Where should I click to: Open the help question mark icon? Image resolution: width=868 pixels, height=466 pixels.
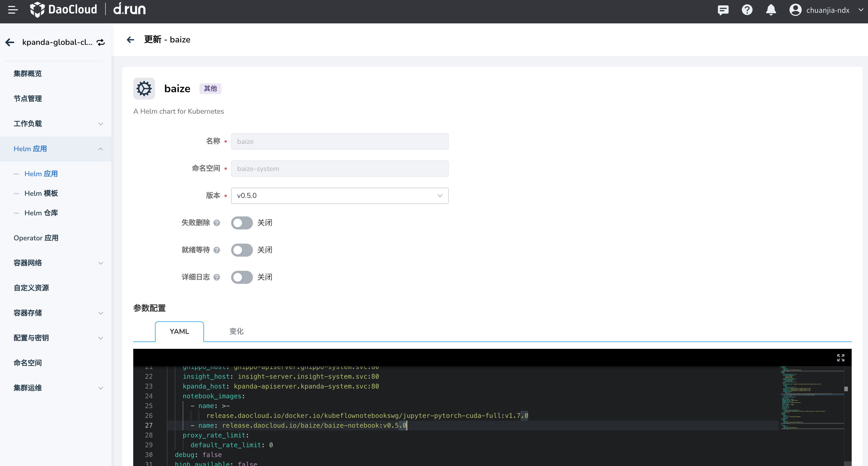pos(747,10)
